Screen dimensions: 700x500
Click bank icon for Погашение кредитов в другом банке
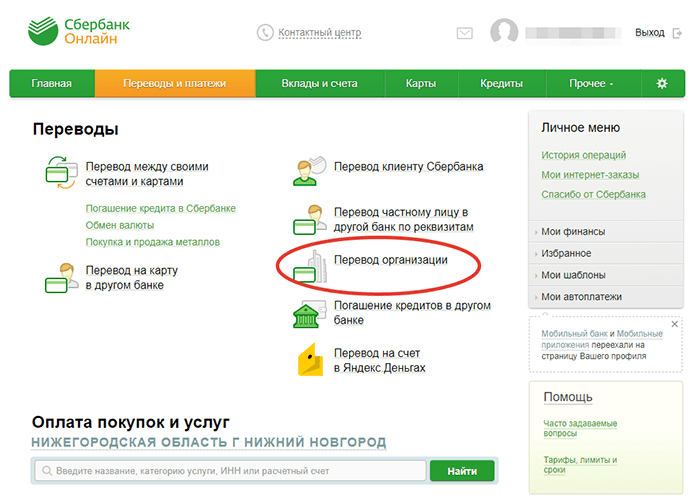click(309, 314)
